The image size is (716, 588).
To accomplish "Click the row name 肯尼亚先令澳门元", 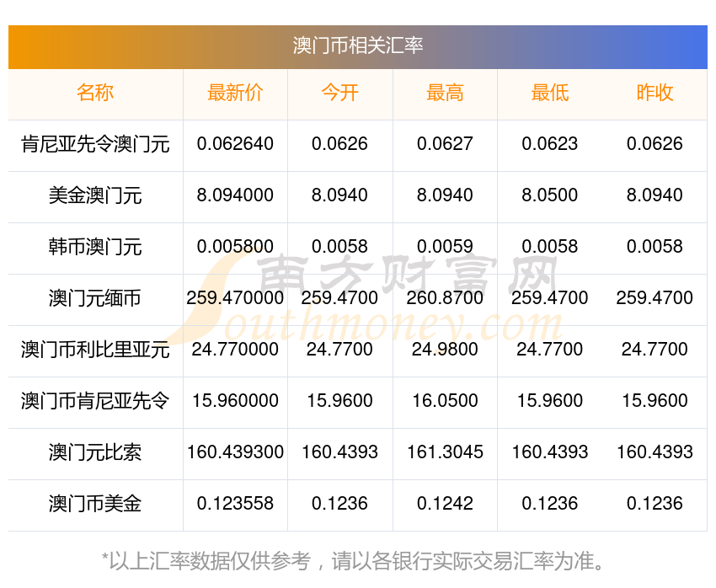I will coord(95,144).
